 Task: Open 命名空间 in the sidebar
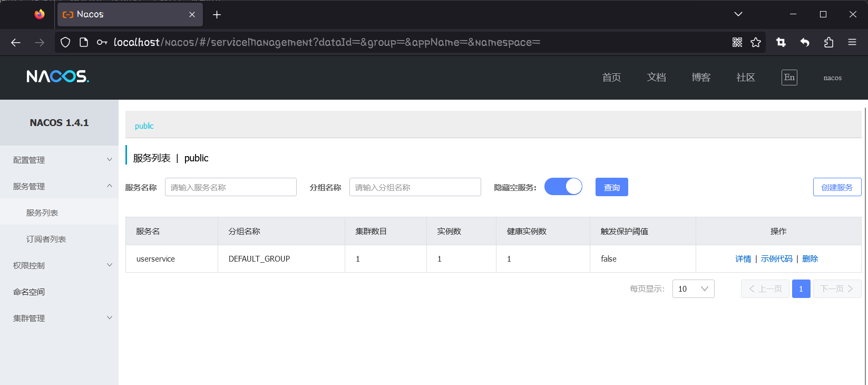59,292
